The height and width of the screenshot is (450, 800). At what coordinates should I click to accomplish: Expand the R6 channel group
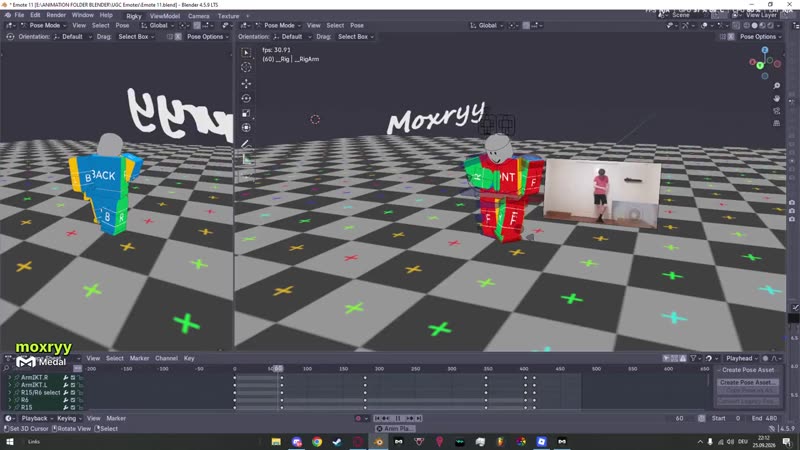point(10,400)
